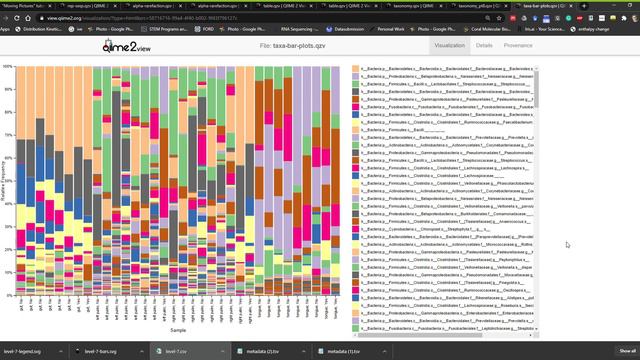Viewport: 640px width, 360px height.
Task: Click legend scroll-up arrow
Action: pyautogui.click(x=536, y=69)
